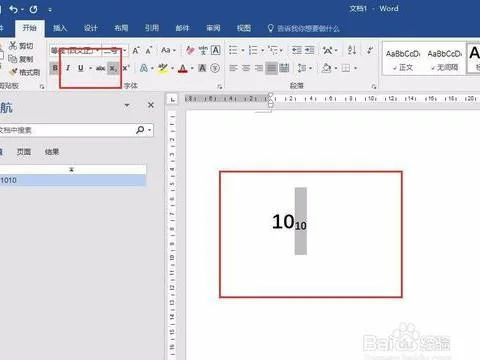Open Change Case Aa dropdown
This screenshot has height=360, width=480.
[168, 50]
